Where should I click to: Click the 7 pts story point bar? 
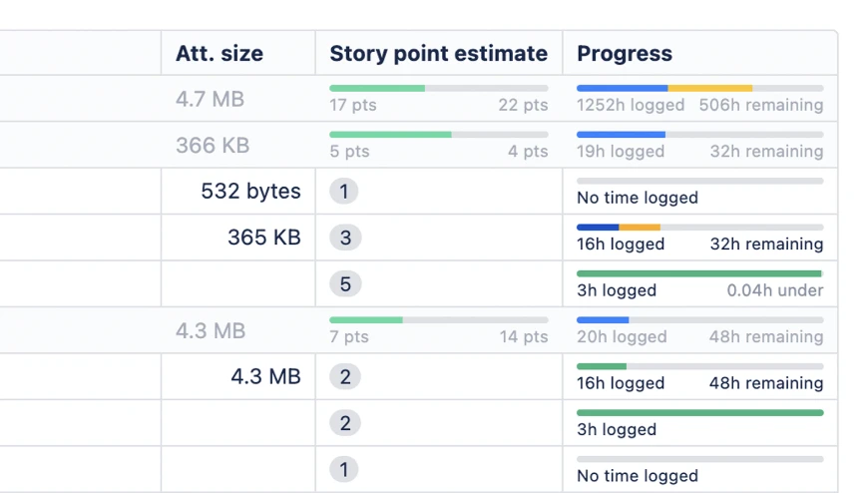point(438,320)
